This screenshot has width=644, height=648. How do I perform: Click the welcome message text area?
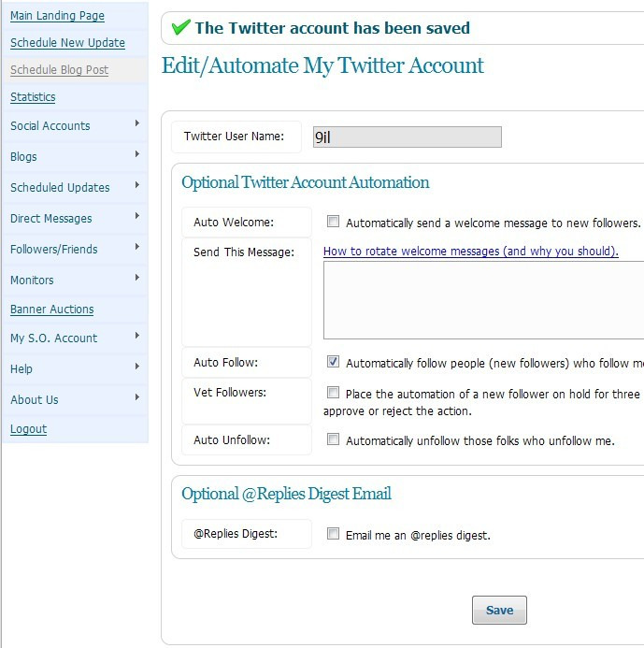484,300
